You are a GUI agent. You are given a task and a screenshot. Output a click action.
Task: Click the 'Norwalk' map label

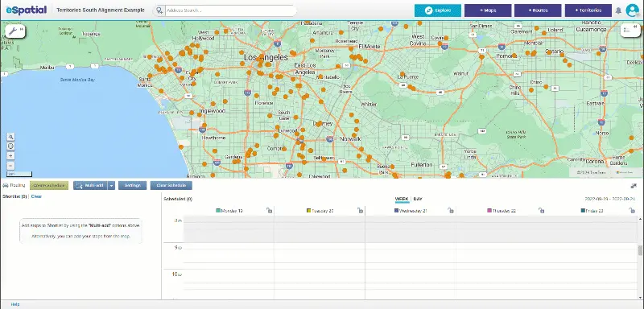pos(350,138)
